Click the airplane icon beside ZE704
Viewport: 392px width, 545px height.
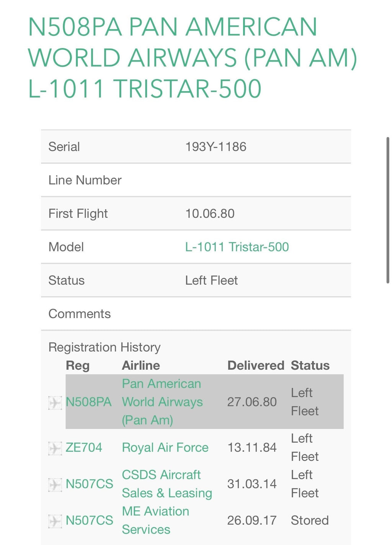click(55, 448)
